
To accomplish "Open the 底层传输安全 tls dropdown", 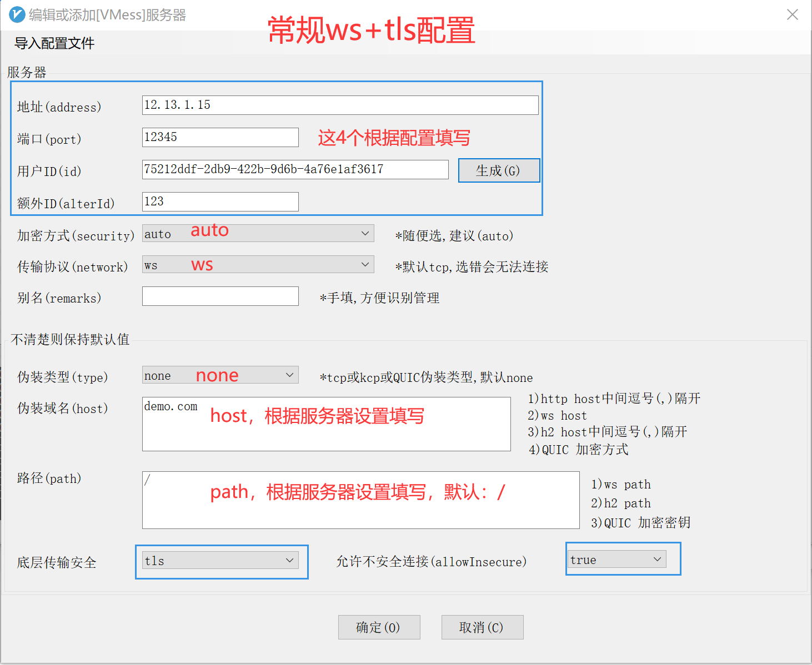I will coord(220,561).
